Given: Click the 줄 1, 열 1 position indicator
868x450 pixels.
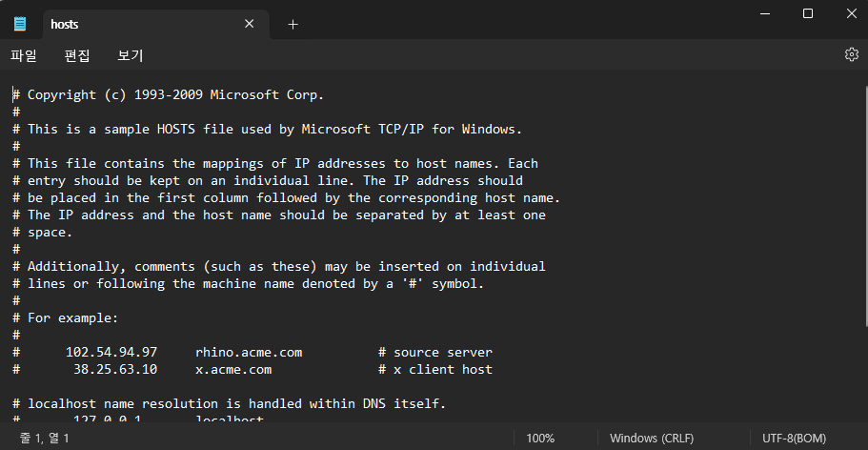Looking at the screenshot, I should [44, 439].
